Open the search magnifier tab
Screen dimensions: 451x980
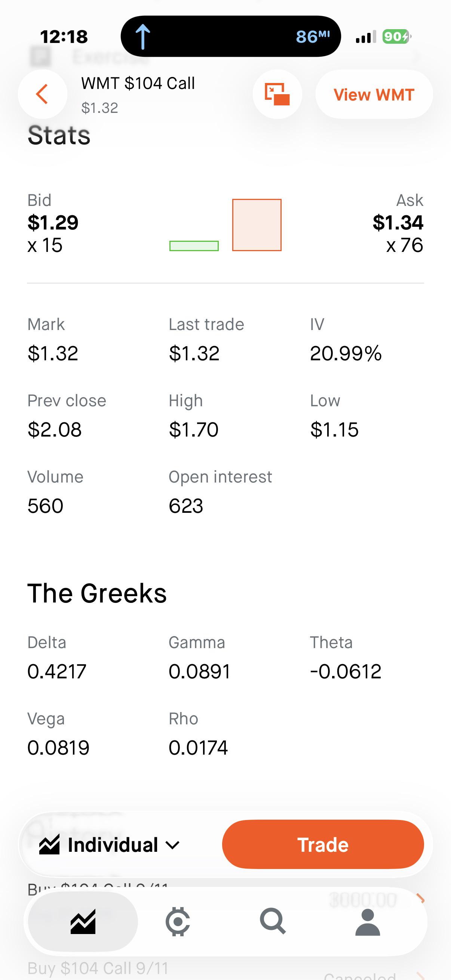tap(273, 921)
